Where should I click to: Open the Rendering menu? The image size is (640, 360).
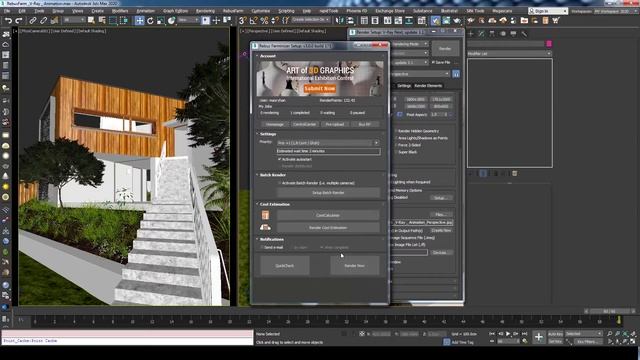point(205,11)
